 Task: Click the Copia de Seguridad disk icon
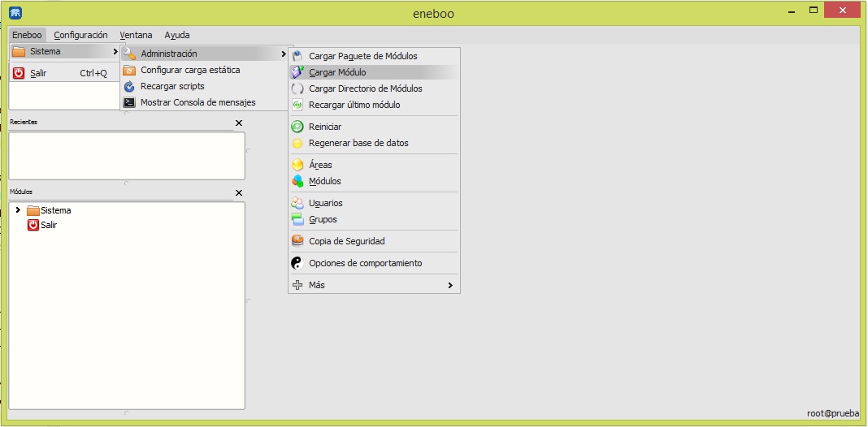[297, 241]
